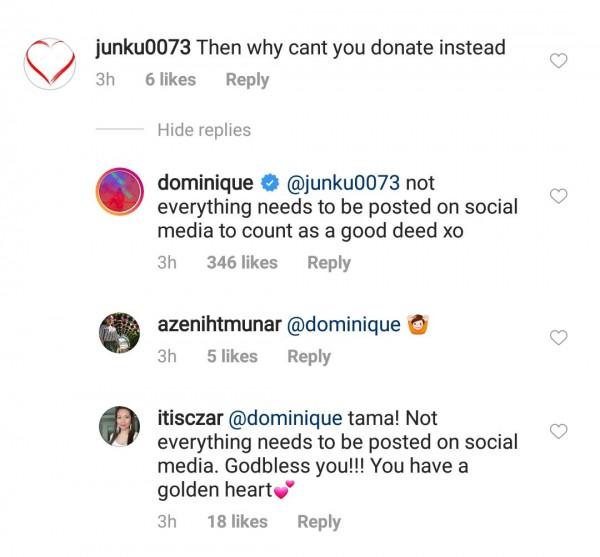
Task: Open the itisczar username link
Action: (190, 416)
